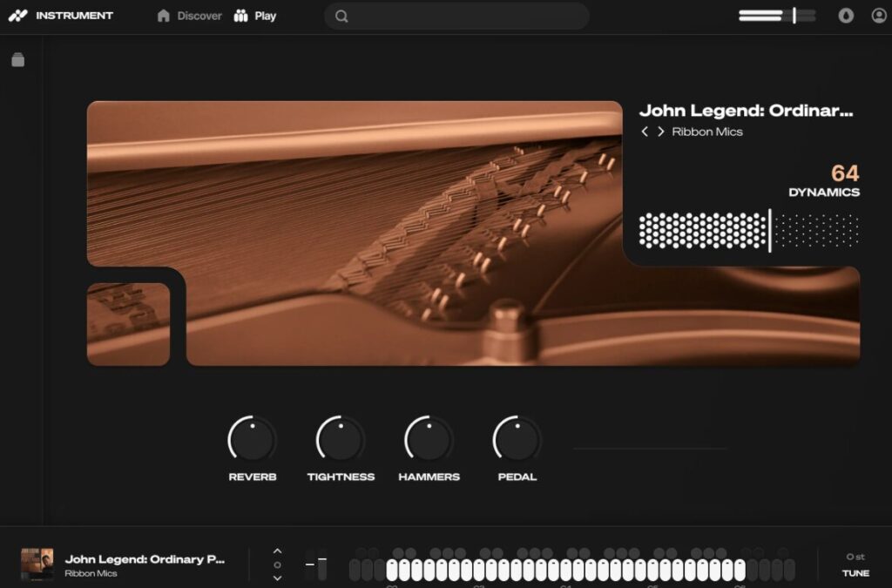
Task: Adjust the master volume slider
Action: pos(777,16)
